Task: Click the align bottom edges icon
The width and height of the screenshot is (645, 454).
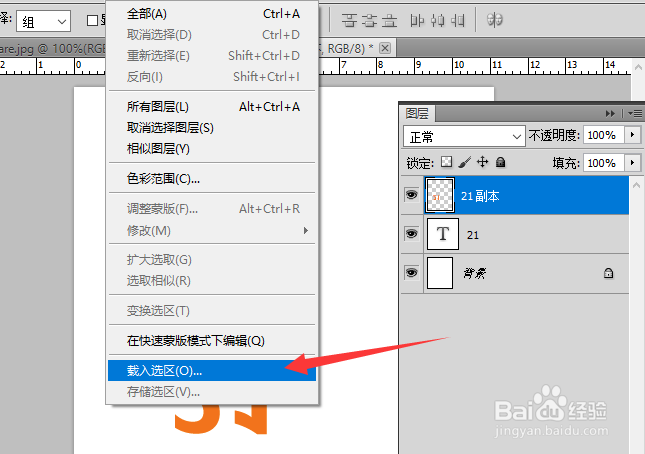Action: click(389, 20)
